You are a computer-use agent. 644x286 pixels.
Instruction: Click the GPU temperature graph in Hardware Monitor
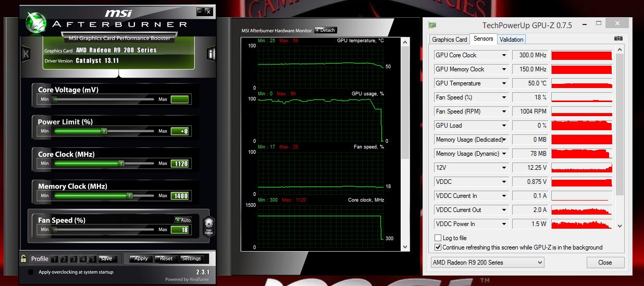[x=320, y=67]
